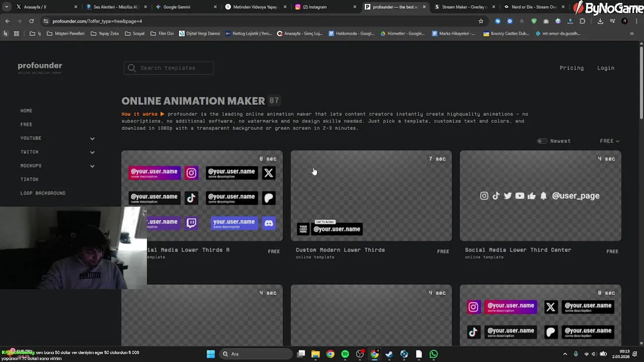Bookmark this page with the star
The width and height of the screenshot is (644, 362).
(x=480, y=21)
